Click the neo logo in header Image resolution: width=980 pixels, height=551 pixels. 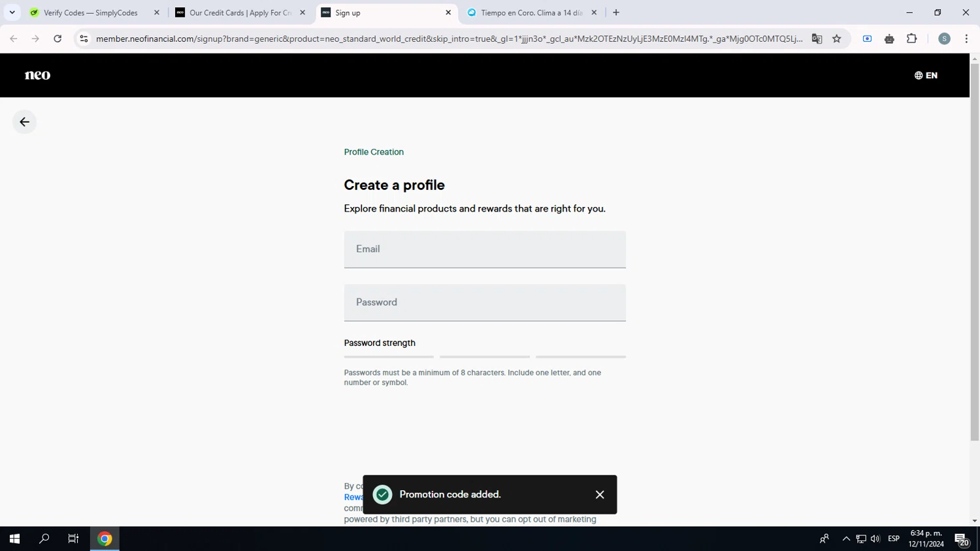click(x=37, y=75)
